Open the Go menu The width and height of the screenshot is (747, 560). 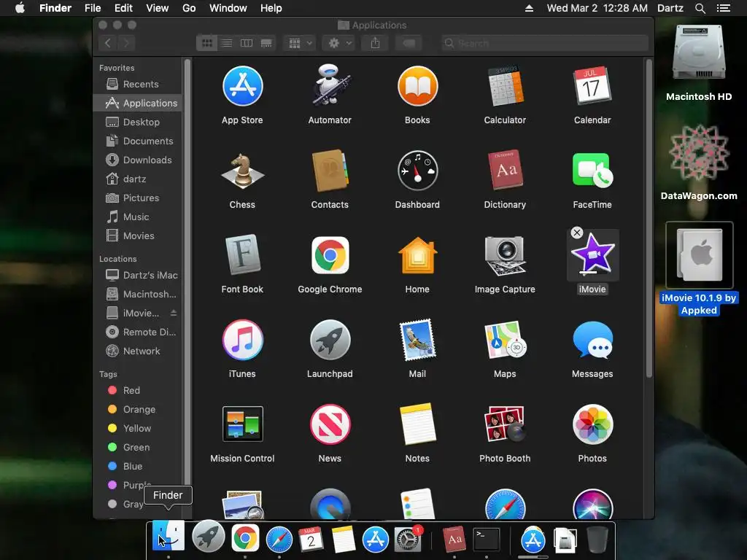coord(189,8)
